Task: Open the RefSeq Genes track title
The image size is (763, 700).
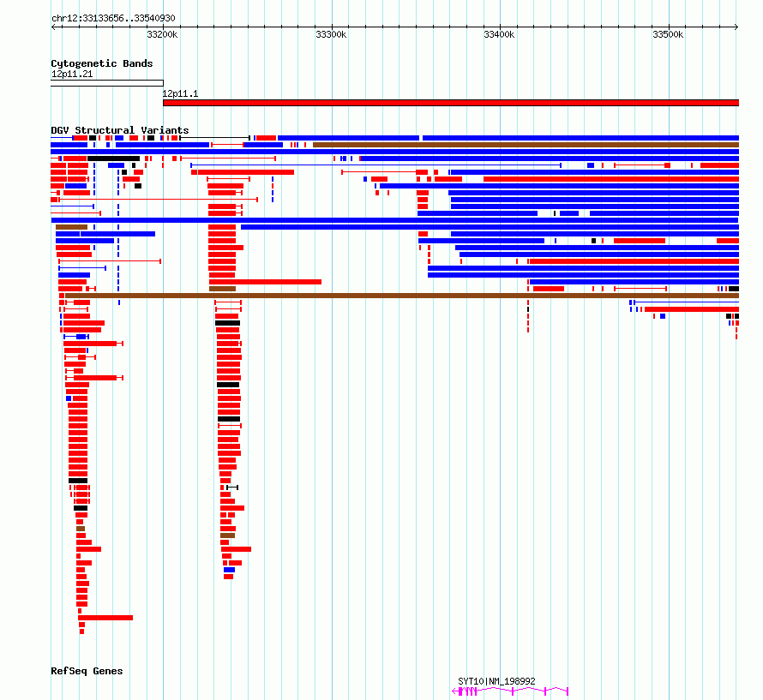Action: [x=87, y=671]
